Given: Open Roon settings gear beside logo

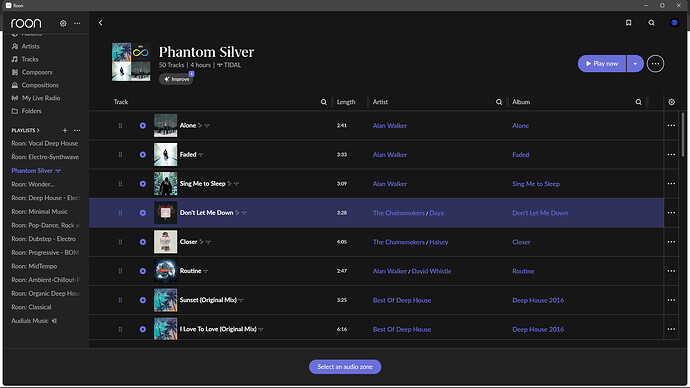Looking at the screenshot, I should [63, 23].
